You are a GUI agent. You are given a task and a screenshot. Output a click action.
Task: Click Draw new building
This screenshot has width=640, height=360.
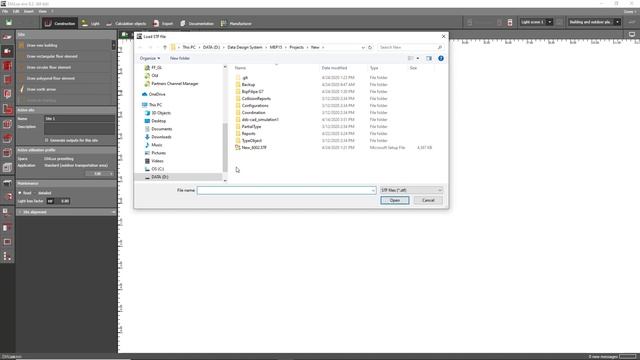pyautogui.click(x=42, y=45)
